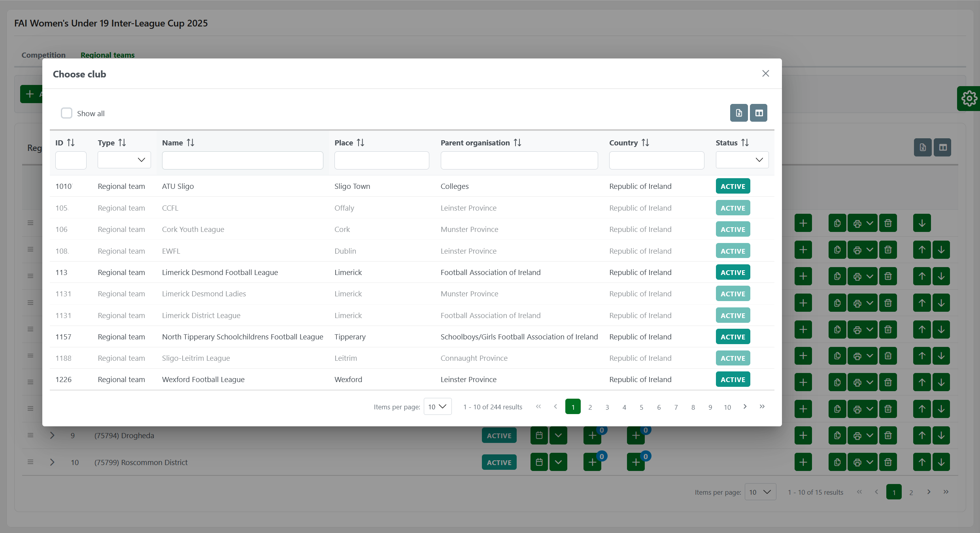Change items per page in dialog
This screenshot has width=980, height=533.
click(x=437, y=407)
